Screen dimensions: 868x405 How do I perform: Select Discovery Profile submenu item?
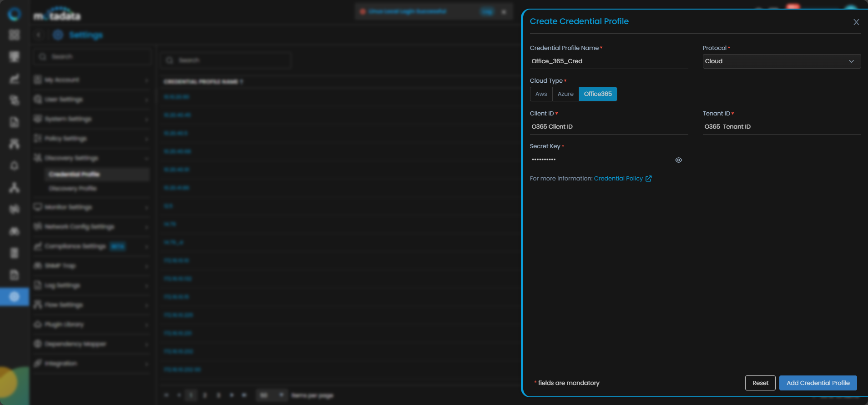[x=97, y=189]
